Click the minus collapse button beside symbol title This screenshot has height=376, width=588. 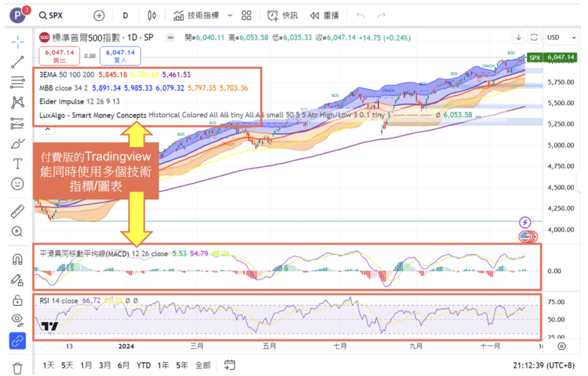pyautogui.click(x=170, y=37)
